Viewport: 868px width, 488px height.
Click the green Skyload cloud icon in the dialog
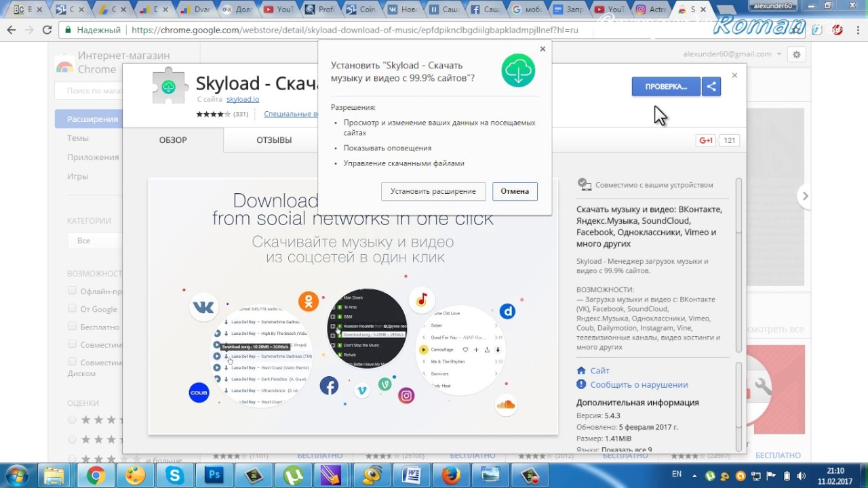pos(519,70)
